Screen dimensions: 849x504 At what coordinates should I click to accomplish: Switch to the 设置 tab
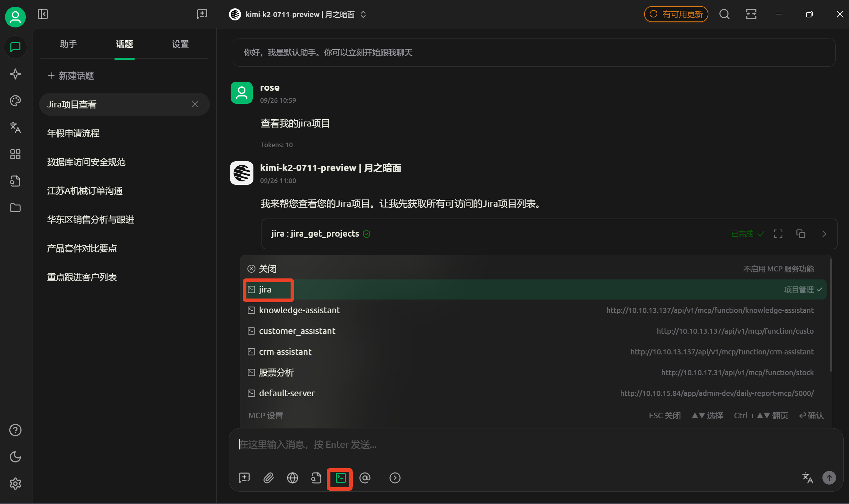coord(180,44)
